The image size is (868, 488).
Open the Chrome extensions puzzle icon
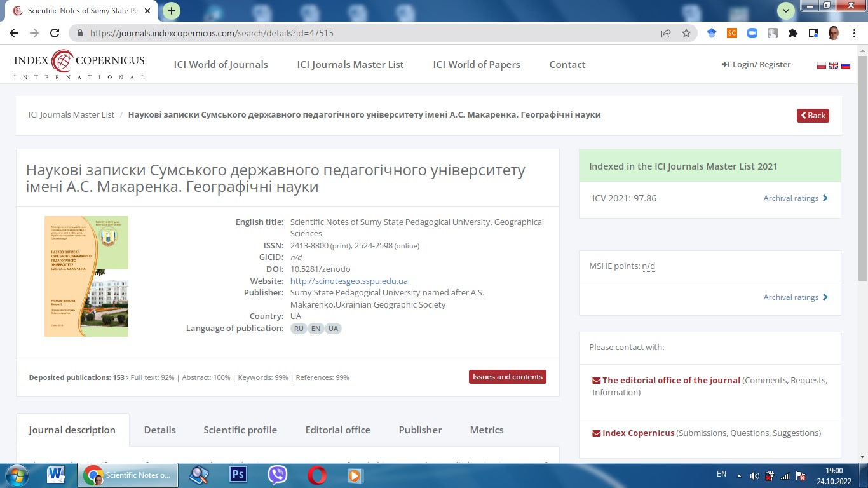coord(792,34)
